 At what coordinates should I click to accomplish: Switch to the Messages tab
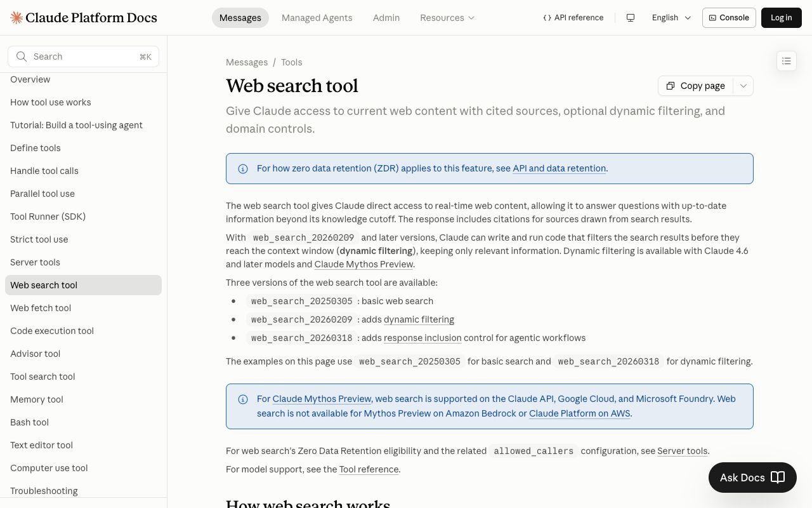pyautogui.click(x=240, y=18)
